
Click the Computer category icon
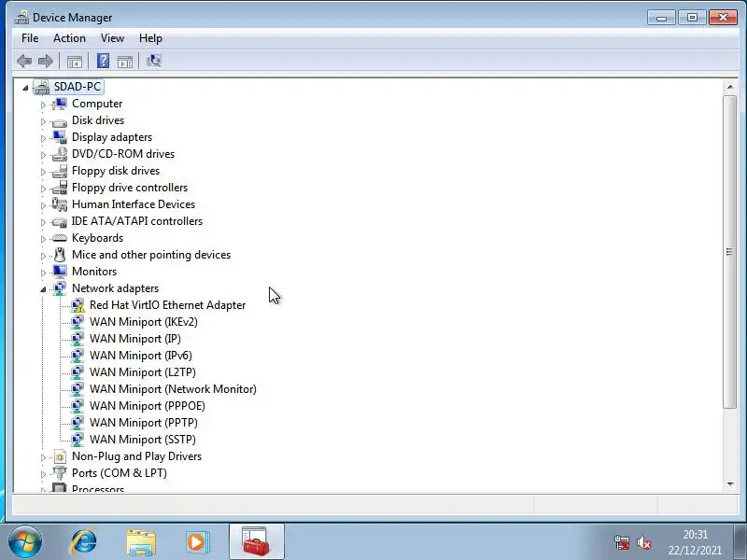(60, 104)
